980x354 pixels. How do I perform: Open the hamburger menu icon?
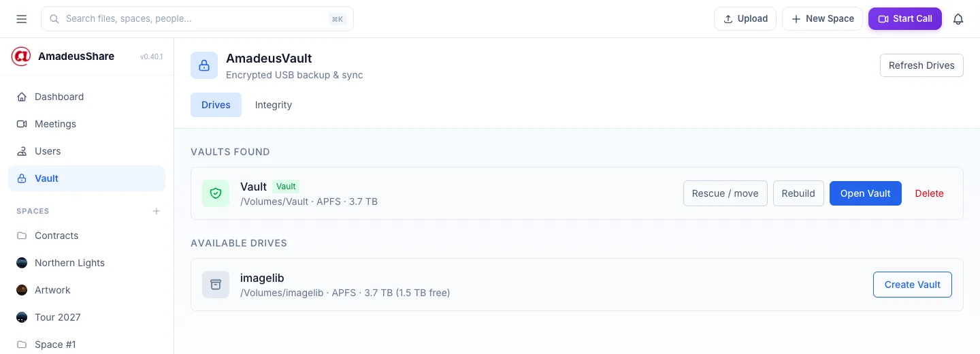pyautogui.click(x=22, y=19)
